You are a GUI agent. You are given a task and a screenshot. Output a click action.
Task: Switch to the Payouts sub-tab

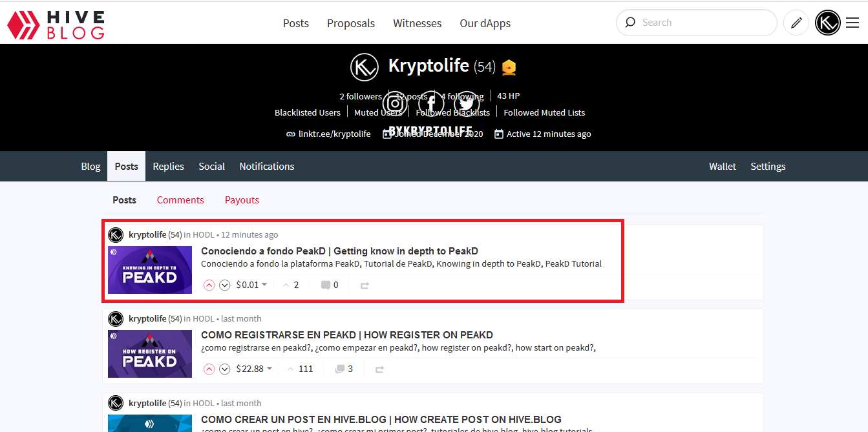pos(242,200)
